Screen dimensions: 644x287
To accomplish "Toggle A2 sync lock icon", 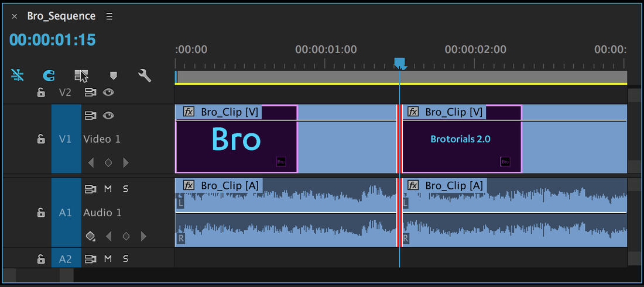I will point(90,259).
